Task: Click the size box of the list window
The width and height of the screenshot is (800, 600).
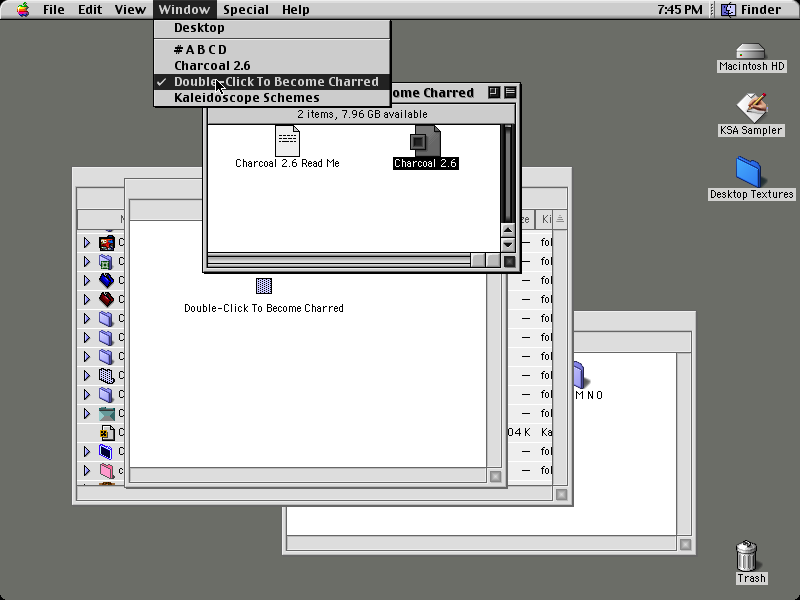Action: 561,494
